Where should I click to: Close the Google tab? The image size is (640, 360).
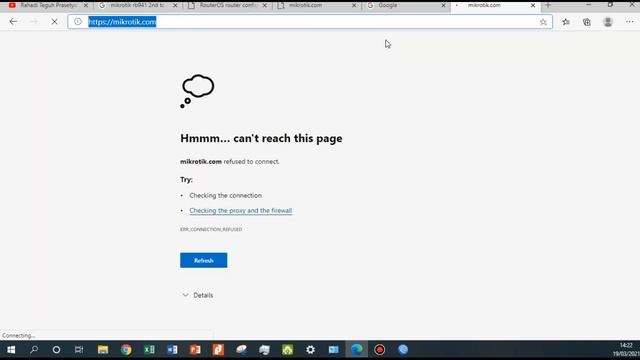pos(443,6)
